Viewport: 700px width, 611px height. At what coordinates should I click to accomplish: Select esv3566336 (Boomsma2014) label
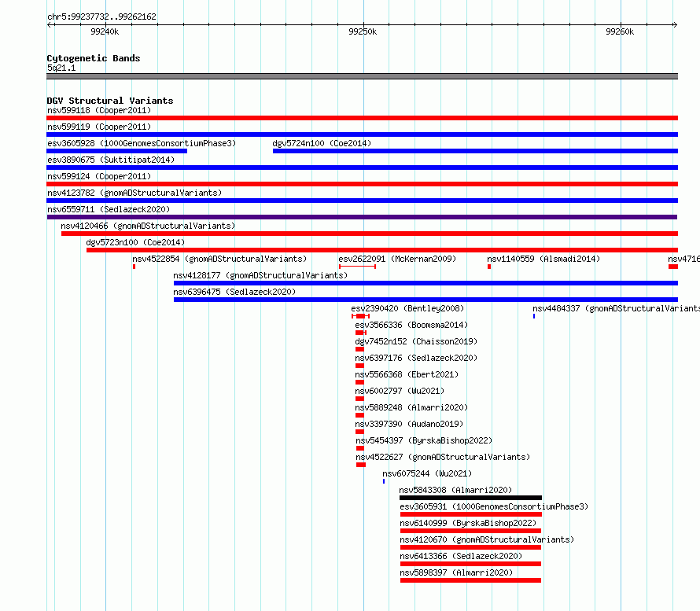pos(411,325)
